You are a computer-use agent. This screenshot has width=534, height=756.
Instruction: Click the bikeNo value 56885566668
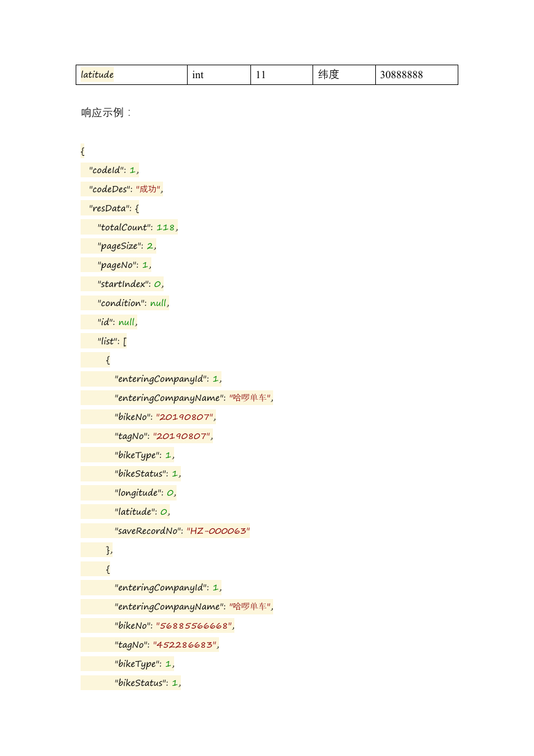pyautogui.click(x=194, y=626)
